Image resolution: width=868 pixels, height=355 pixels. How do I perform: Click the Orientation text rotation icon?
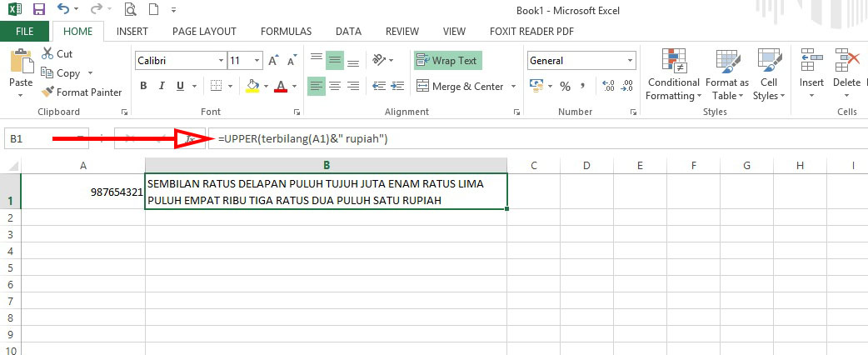pyautogui.click(x=379, y=60)
